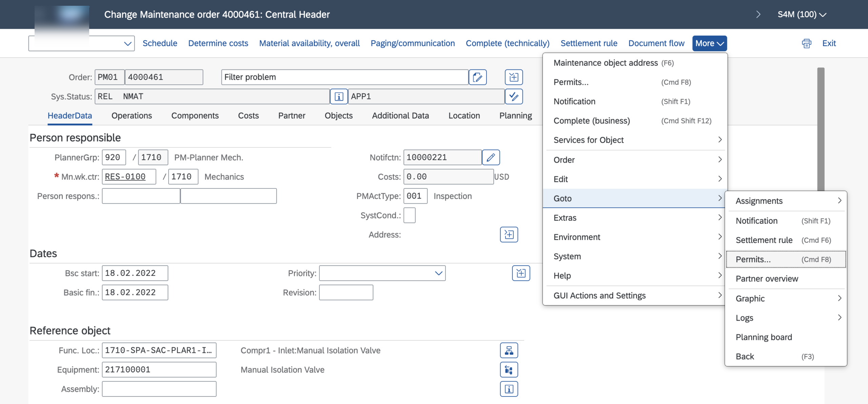Click the set user status checkmark icon
Image resolution: width=868 pixels, height=404 pixels.
pos(514,97)
